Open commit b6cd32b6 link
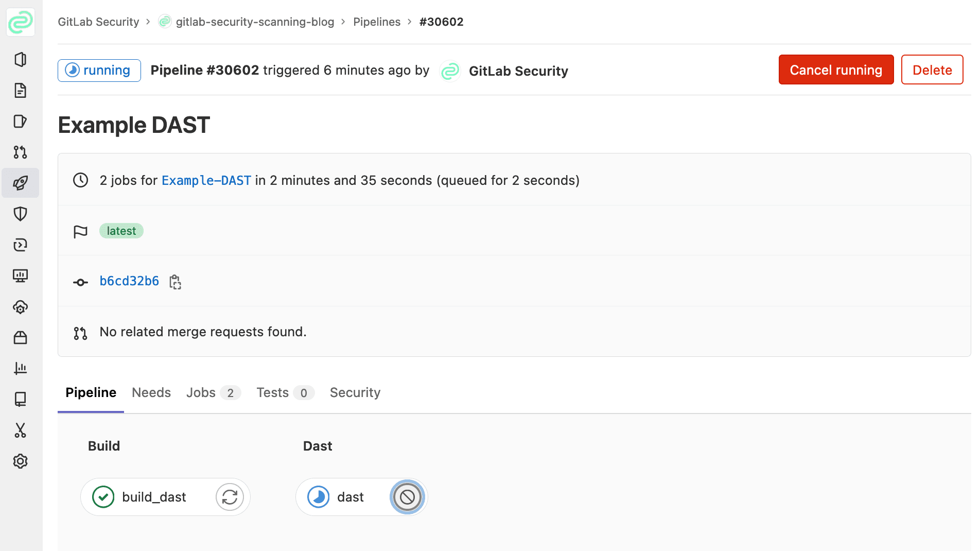The height and width of the screenshot is (551, 980). pyautogui.click(x=129, y=281)
